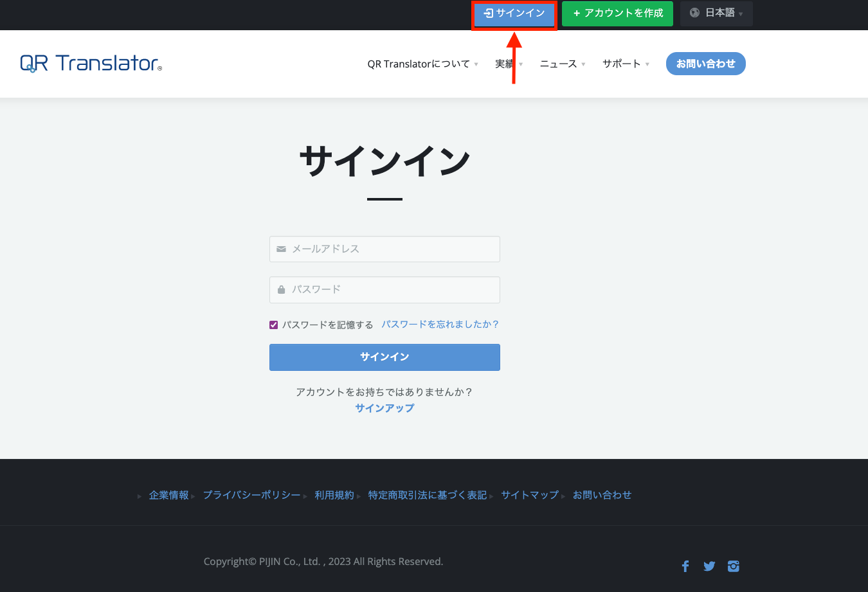Focus the メールアドレス input field
This screenshot has height=592, width=868.
tap(384, 249)
